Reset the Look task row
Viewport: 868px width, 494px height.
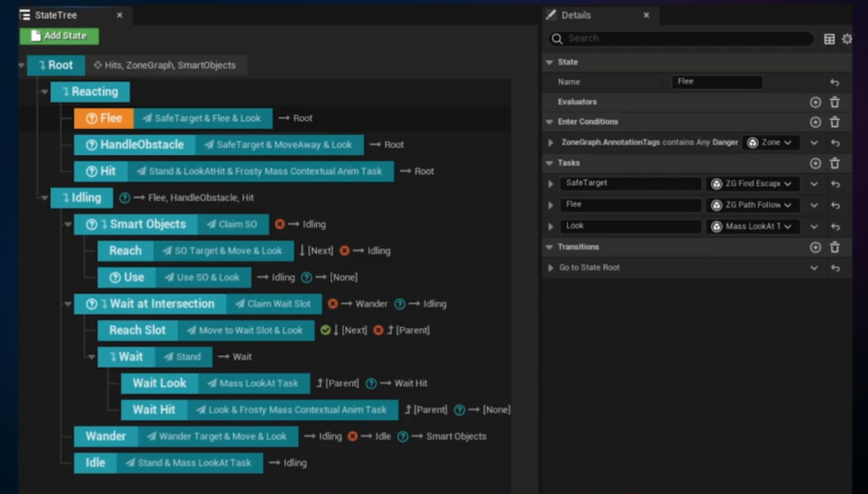click(x=835, y=227)
